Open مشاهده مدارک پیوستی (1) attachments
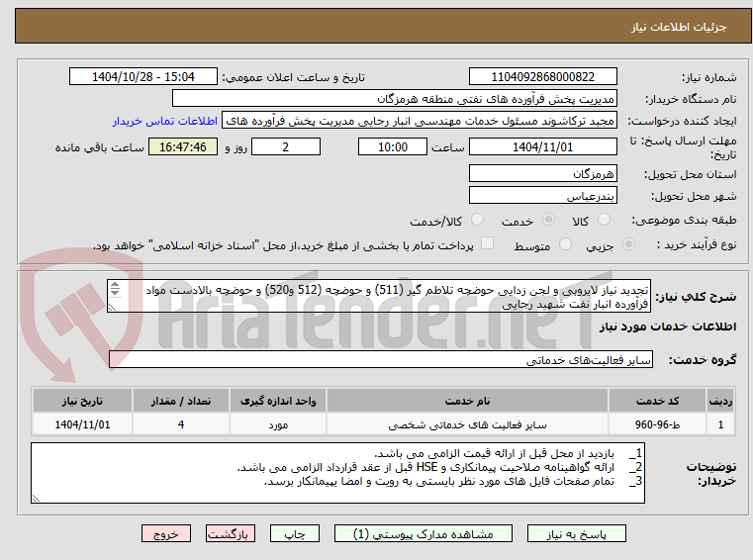Viewport: 753px width, 560px height. 424,533
